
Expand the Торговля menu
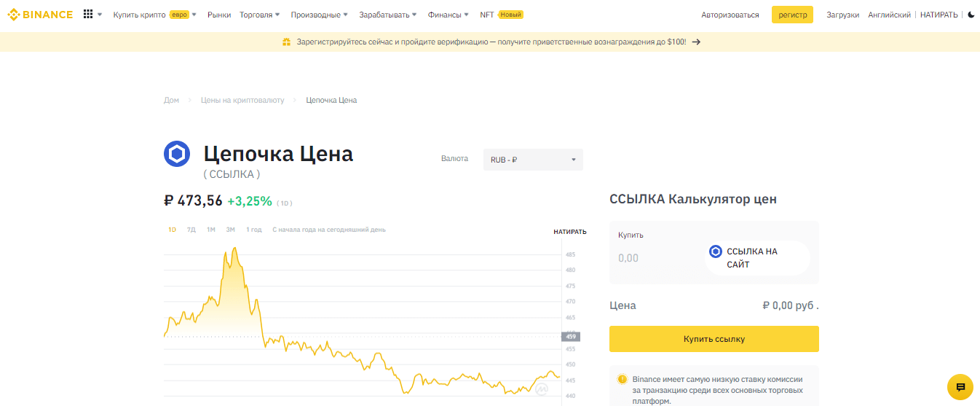tap(260, 15)
